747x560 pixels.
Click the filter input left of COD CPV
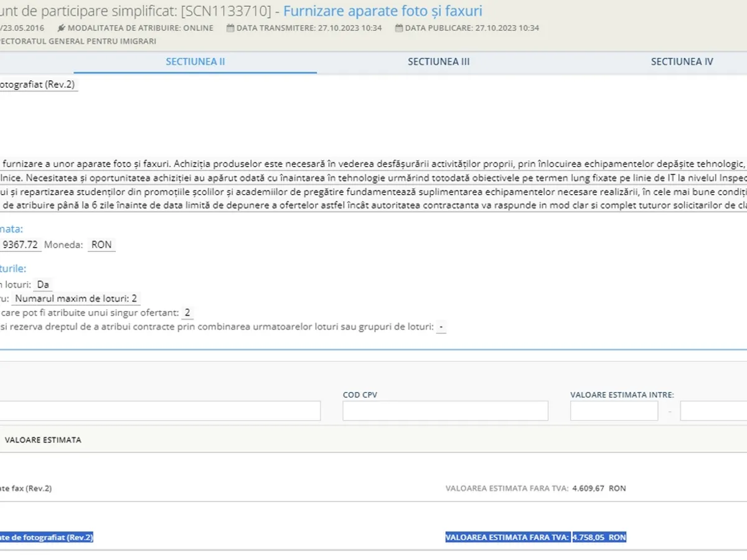click(159, 411)
